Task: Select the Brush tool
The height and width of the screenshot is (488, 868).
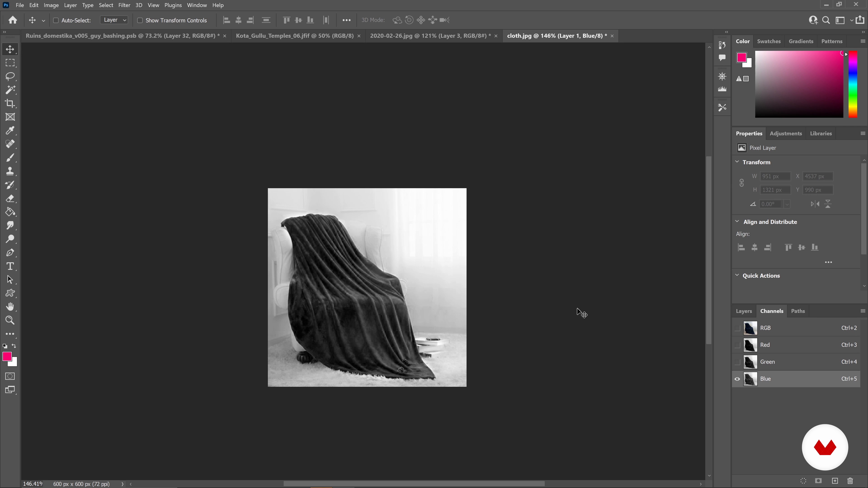Action: tap(10, 158)
